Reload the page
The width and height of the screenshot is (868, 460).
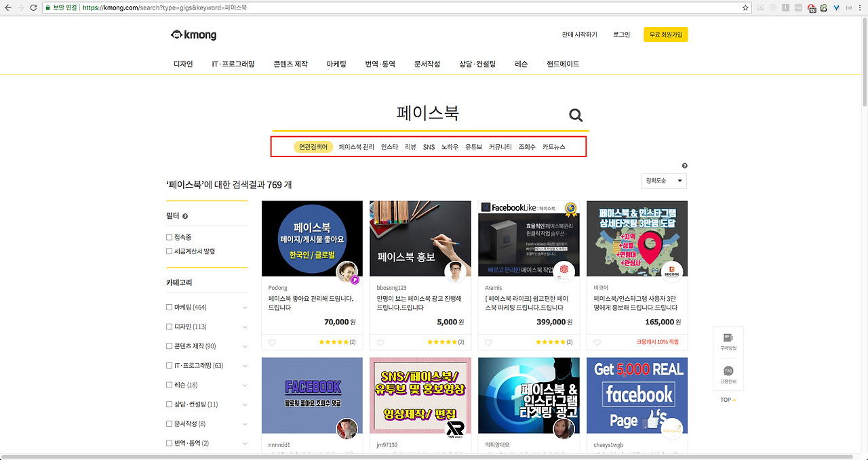(x=33, y=7)
